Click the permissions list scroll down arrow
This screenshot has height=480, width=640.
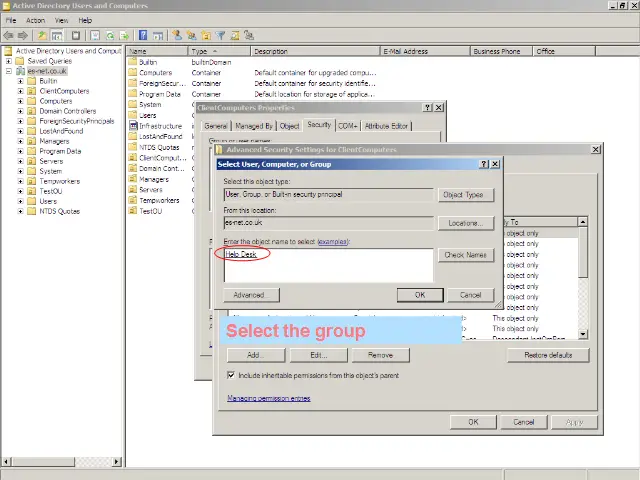pos(583,334)
